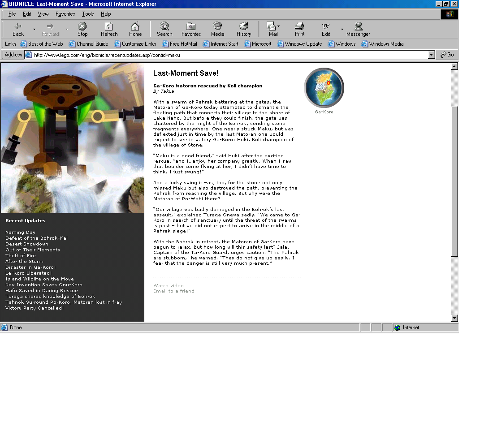The height and width of the screenshot is (448, 493).
Task: Reload the page with Refresh
Action: tap(109, 30)
